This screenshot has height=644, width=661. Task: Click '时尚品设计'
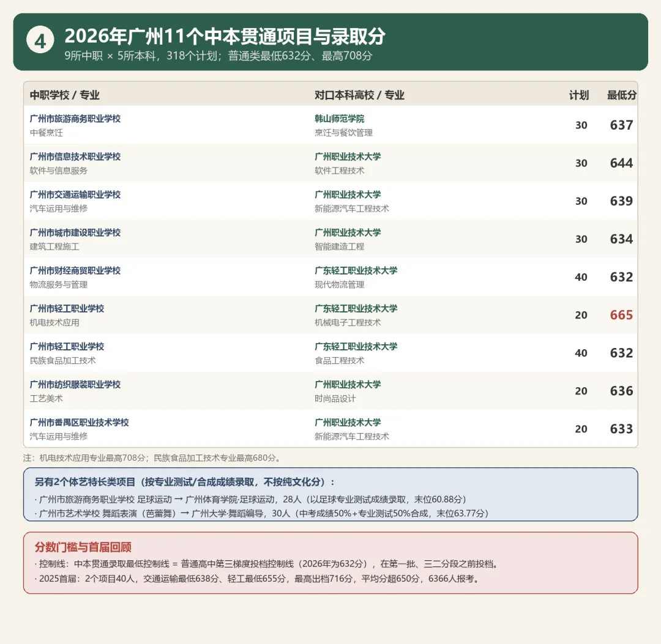tap(335, 398)
